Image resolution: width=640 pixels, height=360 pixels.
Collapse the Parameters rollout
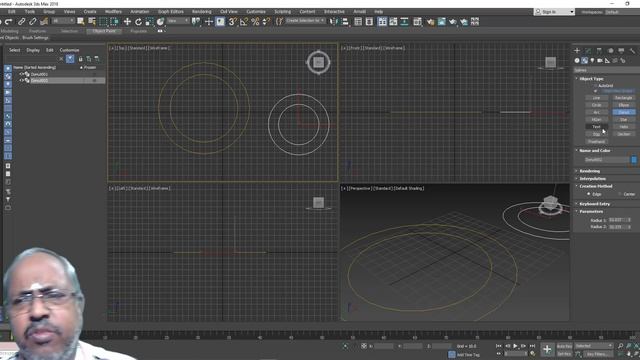(591, 211)
